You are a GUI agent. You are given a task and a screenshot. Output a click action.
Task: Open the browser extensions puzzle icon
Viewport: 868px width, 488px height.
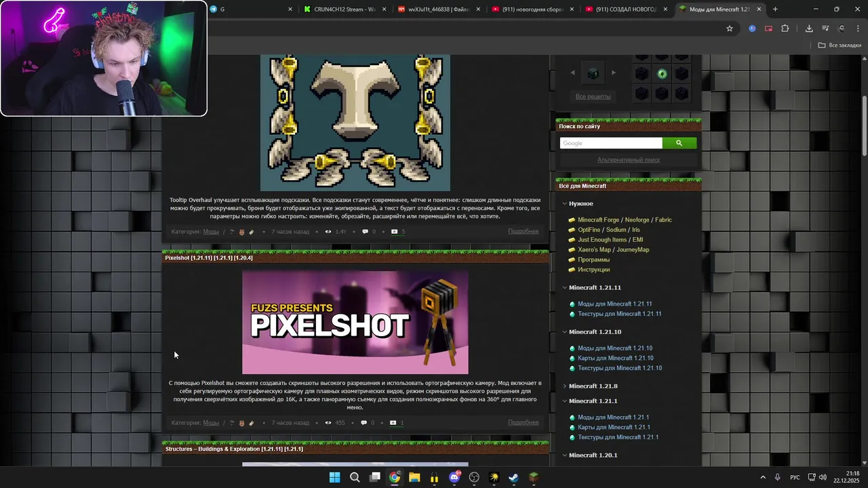(785, 28)
